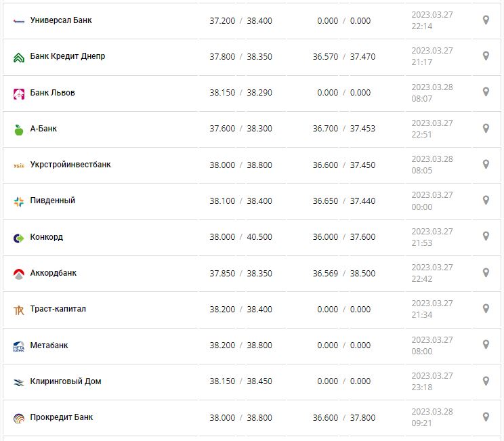Open the Прокредит Банк link
This screenshot has width=504, height=441.
(x=62, y=417)
